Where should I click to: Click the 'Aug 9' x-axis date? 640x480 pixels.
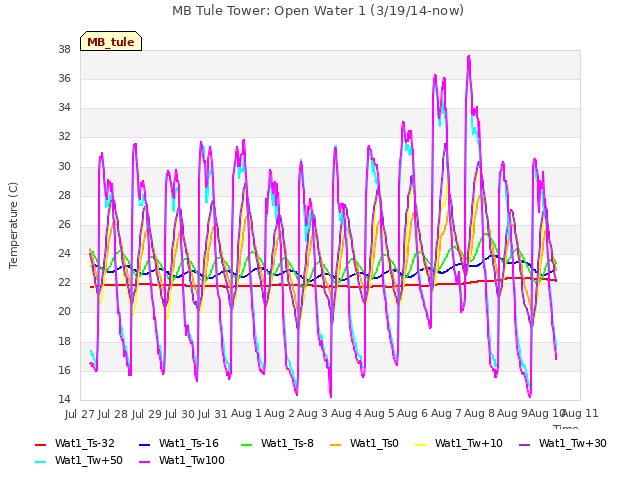513,414
